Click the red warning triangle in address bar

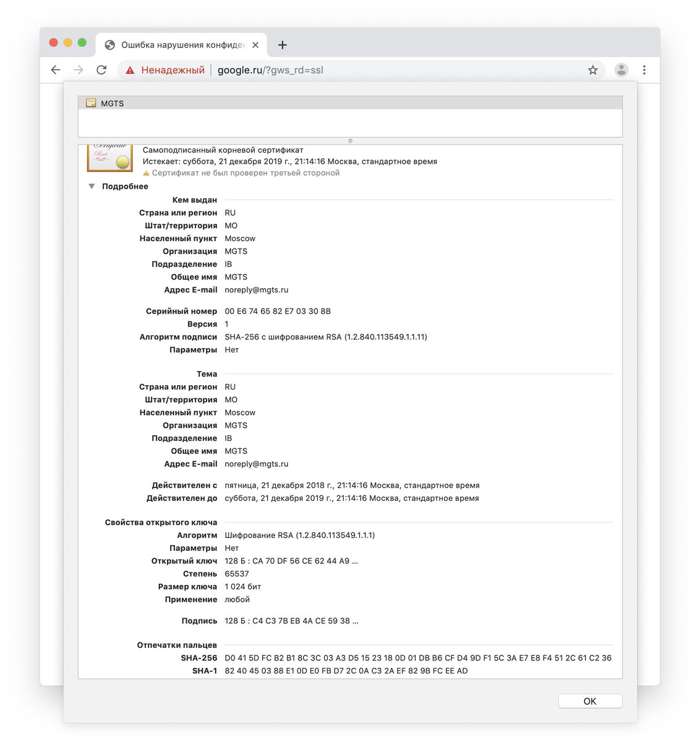click(x=130, y=70)
